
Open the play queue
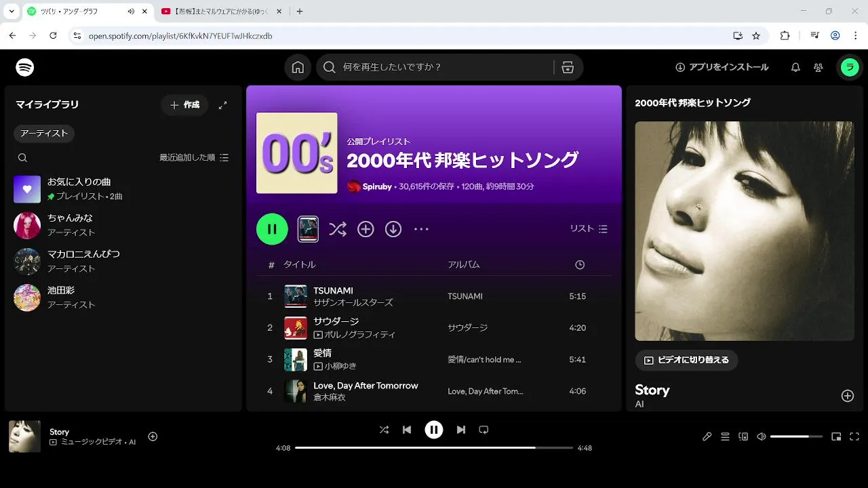click(x=725, y=436)
